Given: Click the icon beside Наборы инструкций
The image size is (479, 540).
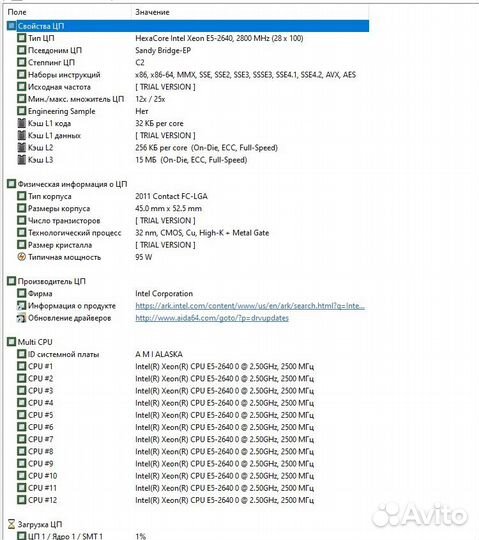Looking at the screenshot, I should tap(22, 74).
